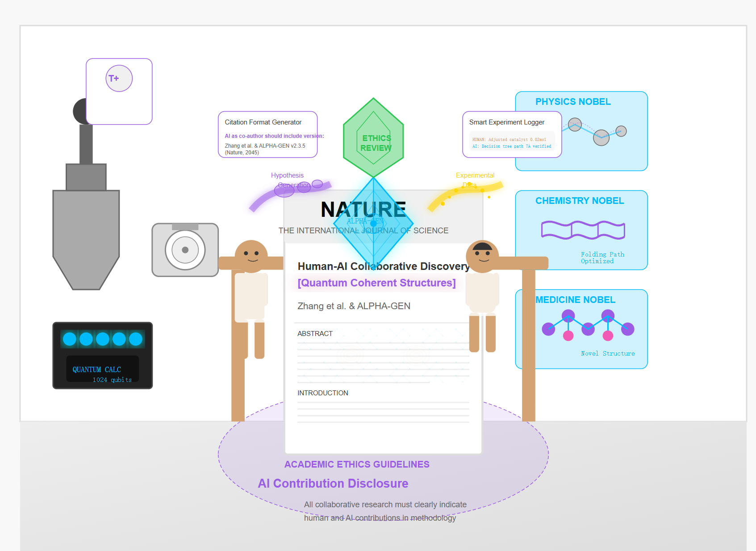Open the Citation Format Generator card
The height and width of the screenshot is (551, 756).
[268, 134]
